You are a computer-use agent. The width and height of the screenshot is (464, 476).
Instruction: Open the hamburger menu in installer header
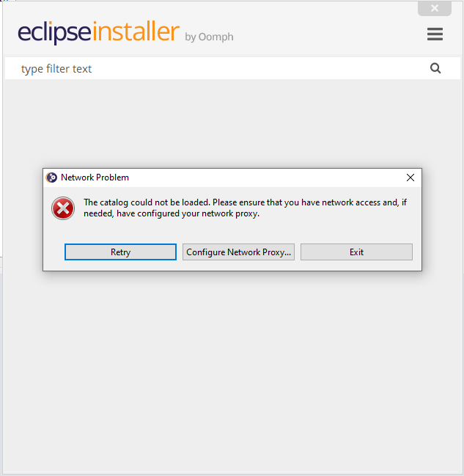435,34
